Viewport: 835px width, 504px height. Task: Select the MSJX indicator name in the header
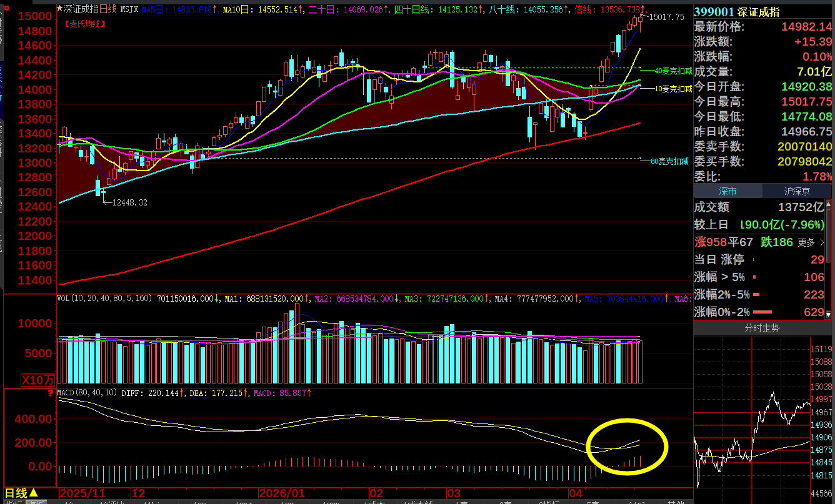pyautogui.click(x=129, y=9)
